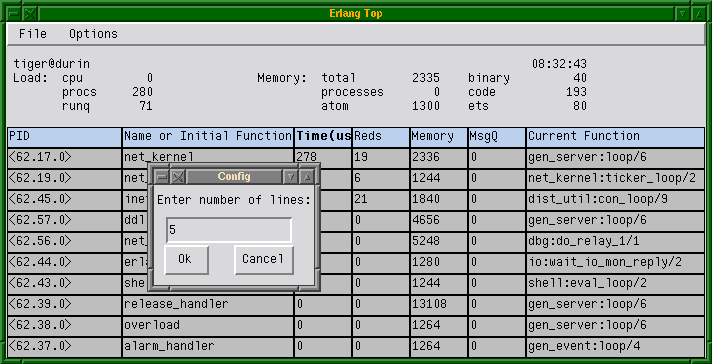
Task: Click the clock reading 08:32:43
Action: click(559, 64)
